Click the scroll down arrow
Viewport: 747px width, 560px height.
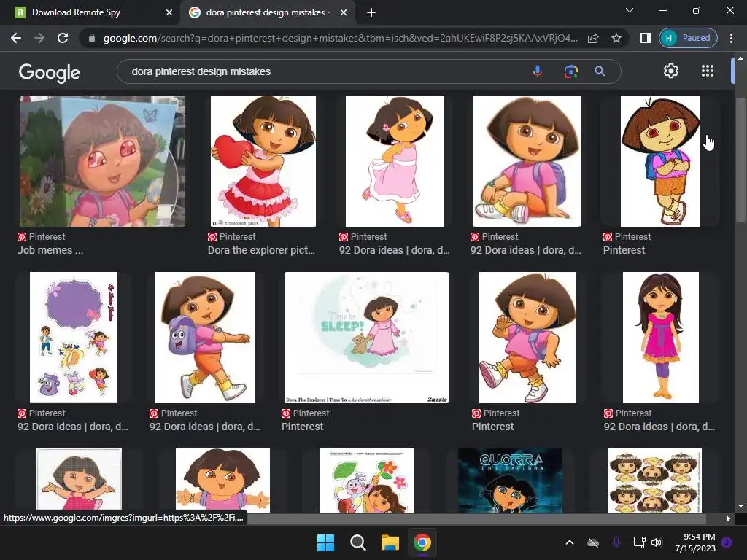coord(740,506)
